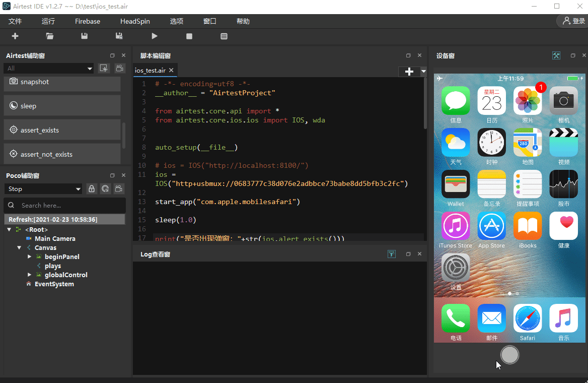The image size is (588, 383).
Task: Click the device tools icon in 设备窗
Action: click(556, 55)
